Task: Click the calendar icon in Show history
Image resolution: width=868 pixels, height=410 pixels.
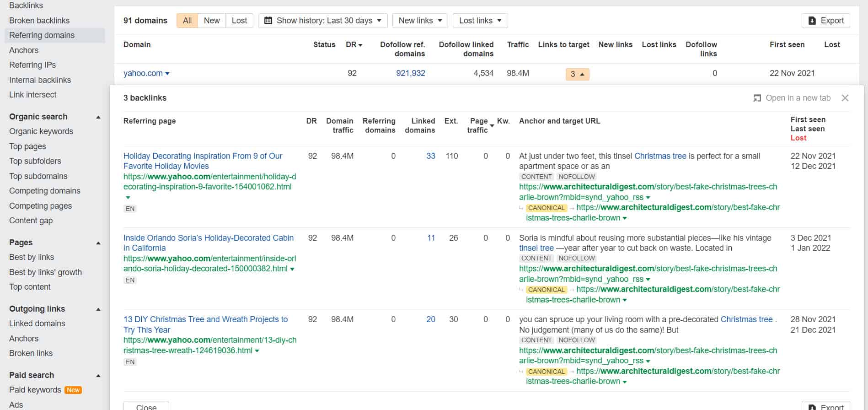Action: click(268, 21)
